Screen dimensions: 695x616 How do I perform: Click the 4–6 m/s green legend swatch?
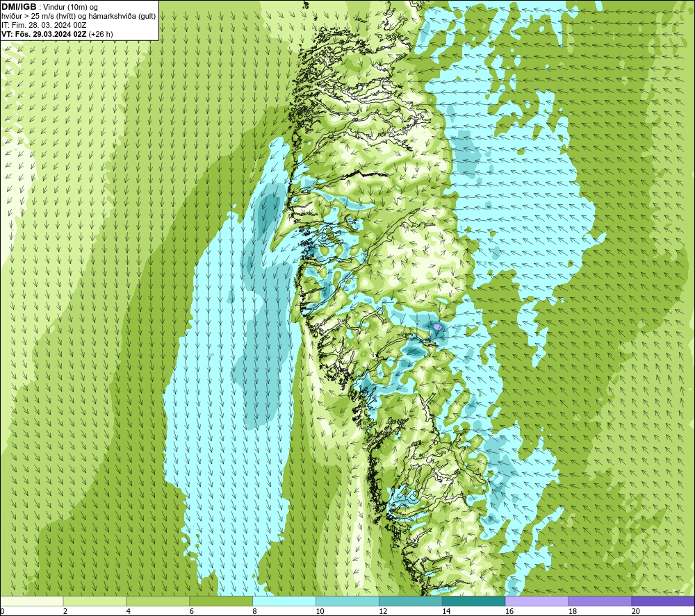(158, 601)
